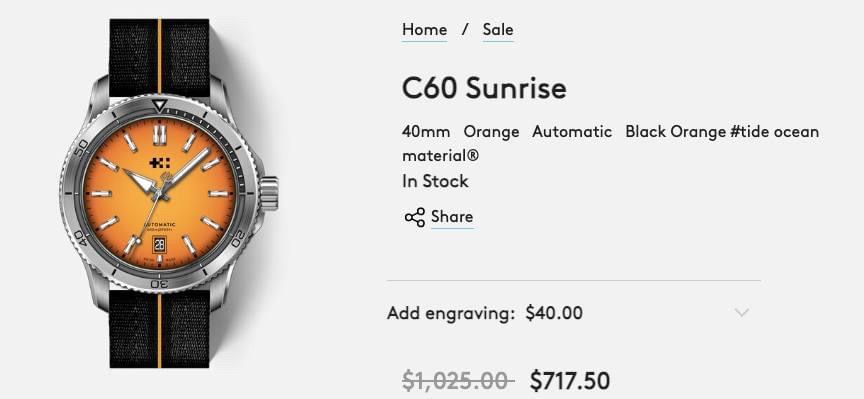Go to the Home breadcrumb
Viewport: 864px width, 399px height.
424,29
